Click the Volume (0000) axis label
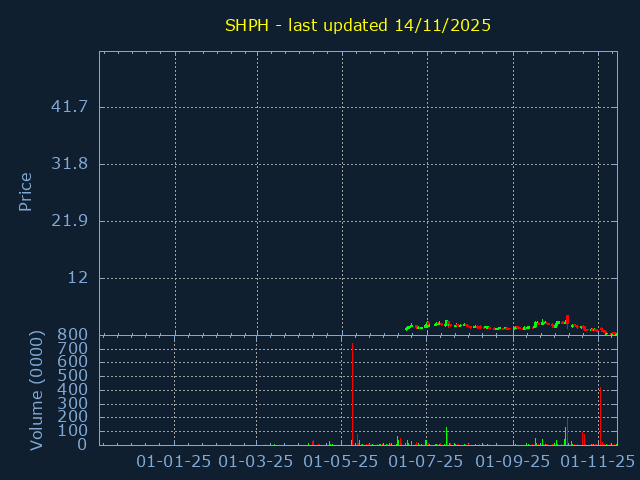Image resolution: width=640 pixels, height=480 pixels. pyautogui.click(x=37, y=389)
